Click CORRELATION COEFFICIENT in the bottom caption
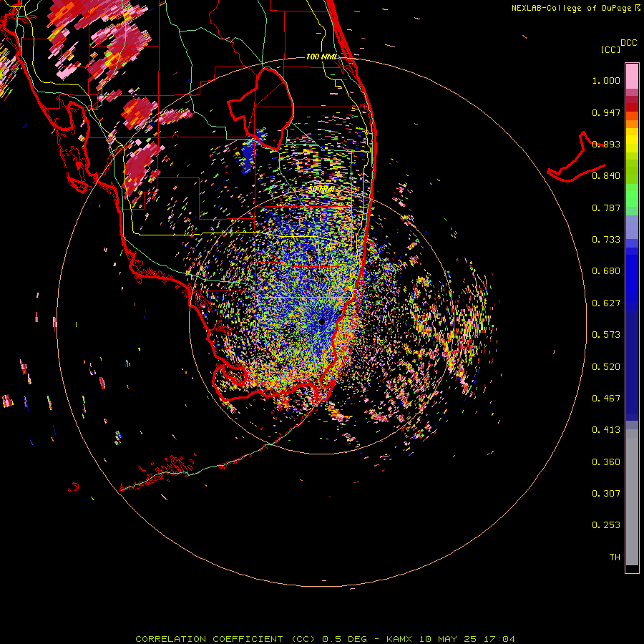The image size is (644, 644). click(x=209, y=639)
